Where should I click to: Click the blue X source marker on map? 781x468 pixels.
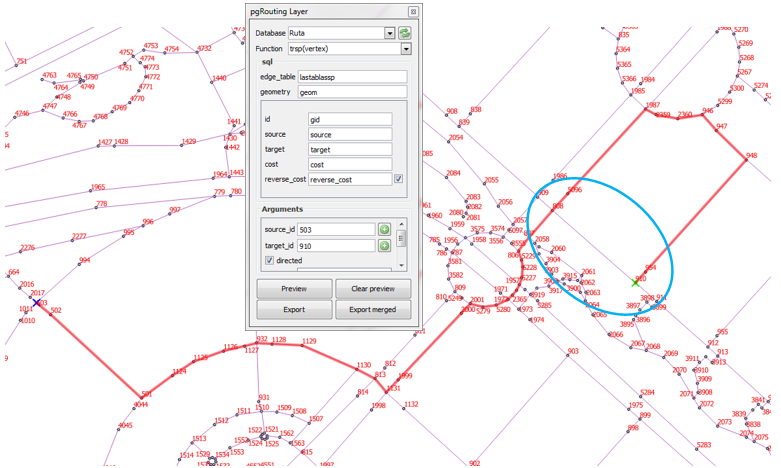tap(36, 302)
